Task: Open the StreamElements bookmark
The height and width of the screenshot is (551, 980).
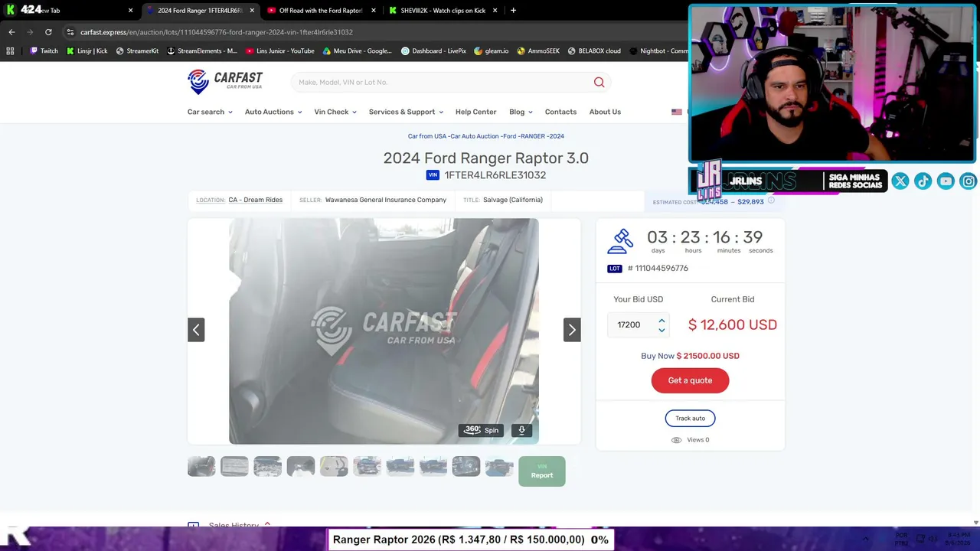Action: (203, 51)
